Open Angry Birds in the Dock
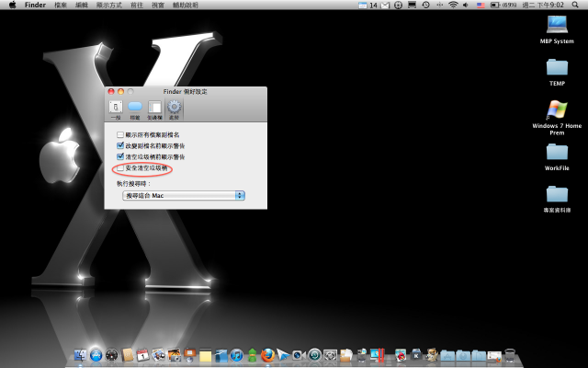The image size is (588, 368). click(401, 355)
